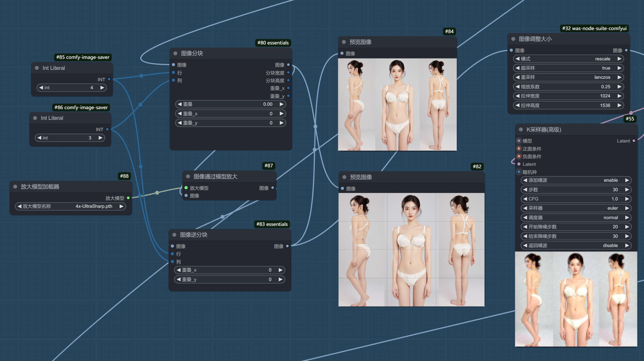Collapse the 图像调整大小 node title dot
The height and width of the screenshot is (361, 644).
(513, 39)
